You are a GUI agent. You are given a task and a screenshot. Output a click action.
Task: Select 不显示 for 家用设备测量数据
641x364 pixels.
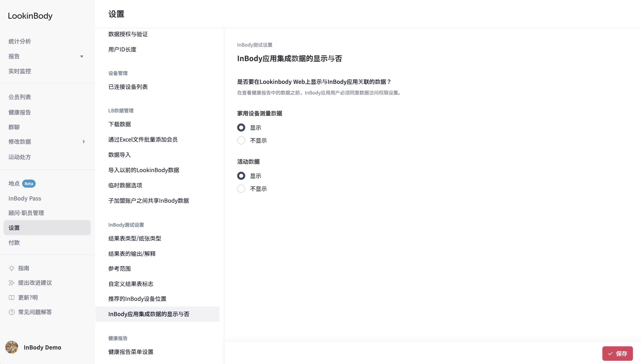tap(241, 141)
